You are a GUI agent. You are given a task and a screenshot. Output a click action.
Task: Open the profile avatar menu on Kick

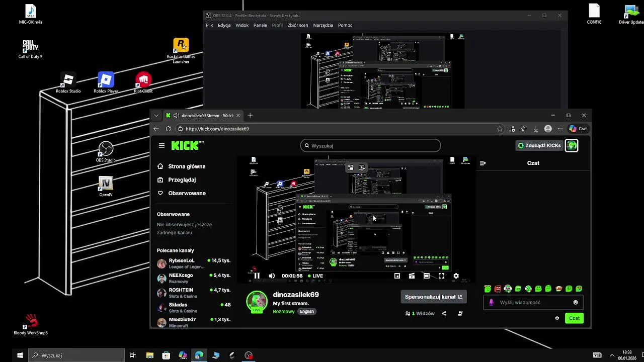[x=572, y=145]
